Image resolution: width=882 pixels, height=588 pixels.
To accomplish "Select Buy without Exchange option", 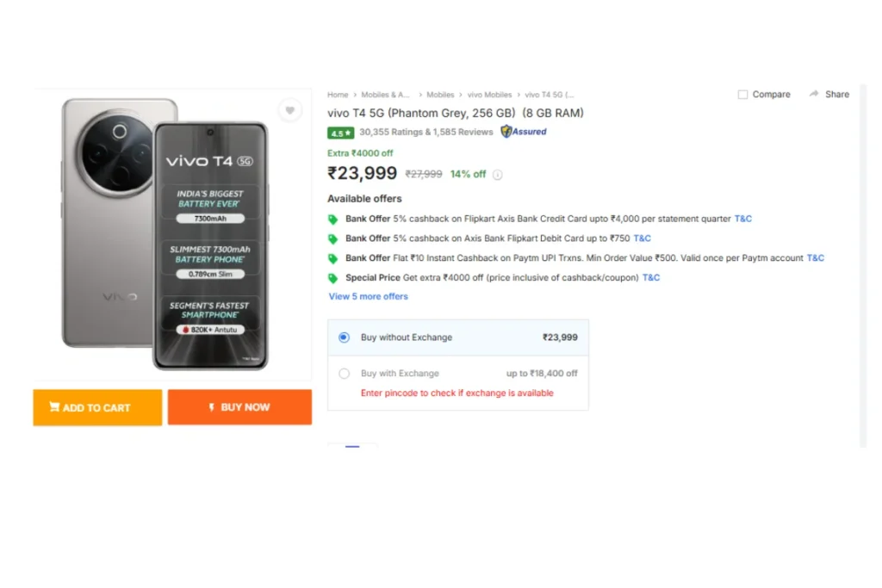I will click(x=344, y=337).
